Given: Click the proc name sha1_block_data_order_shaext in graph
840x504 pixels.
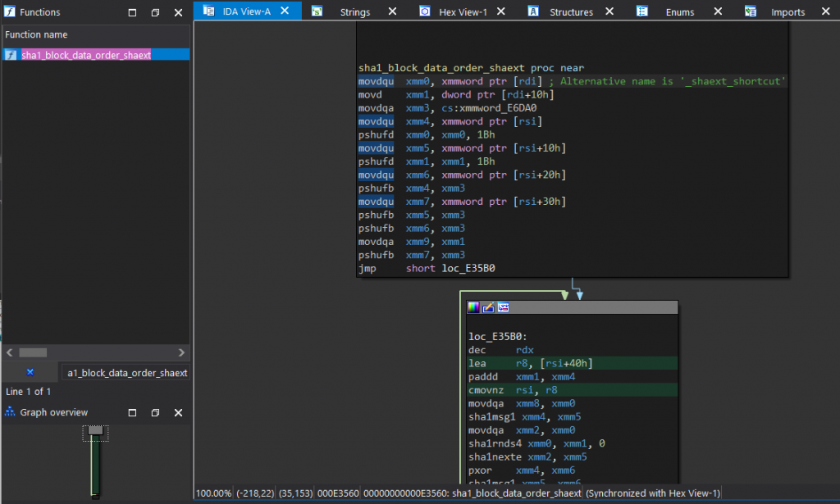Looking at the screenshot, I should [x=441, y=67].
